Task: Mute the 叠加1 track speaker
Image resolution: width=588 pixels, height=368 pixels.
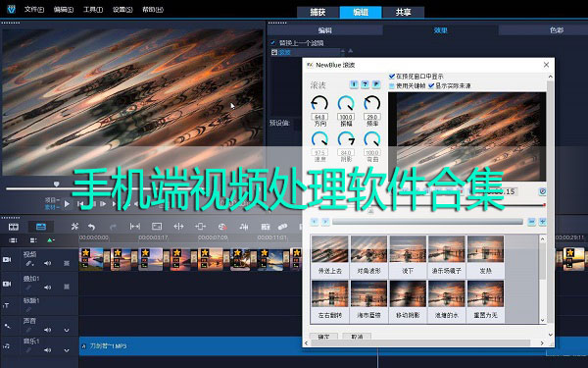Action: tap(48, 288)
